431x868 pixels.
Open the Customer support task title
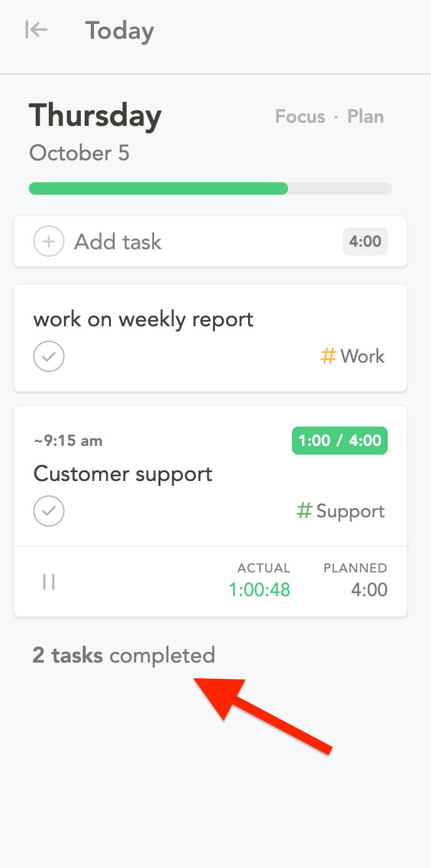point(123,474)
